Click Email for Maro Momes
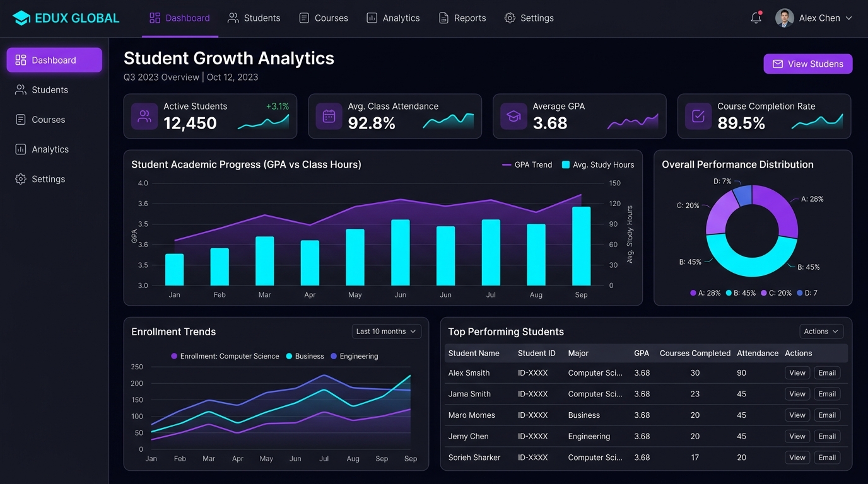The width and height of the screenshot is (868, 484). point(827,415)
